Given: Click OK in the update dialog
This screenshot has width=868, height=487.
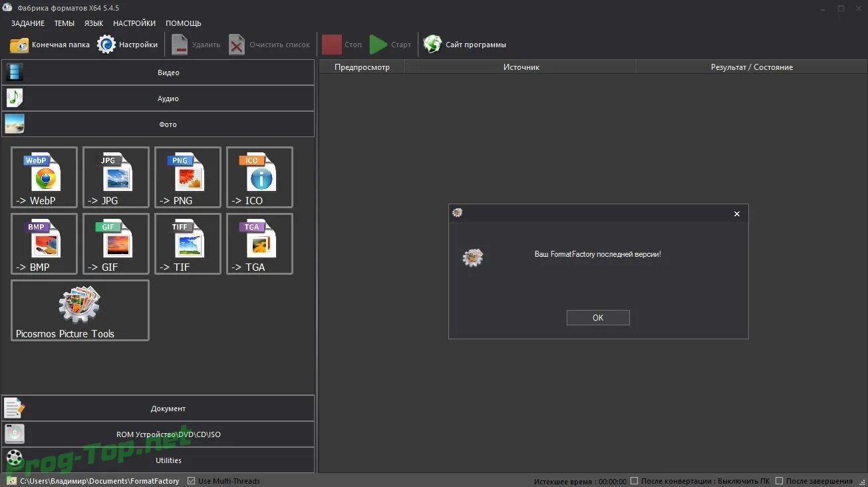Looking at the screenshot, I should click(598, 317).
